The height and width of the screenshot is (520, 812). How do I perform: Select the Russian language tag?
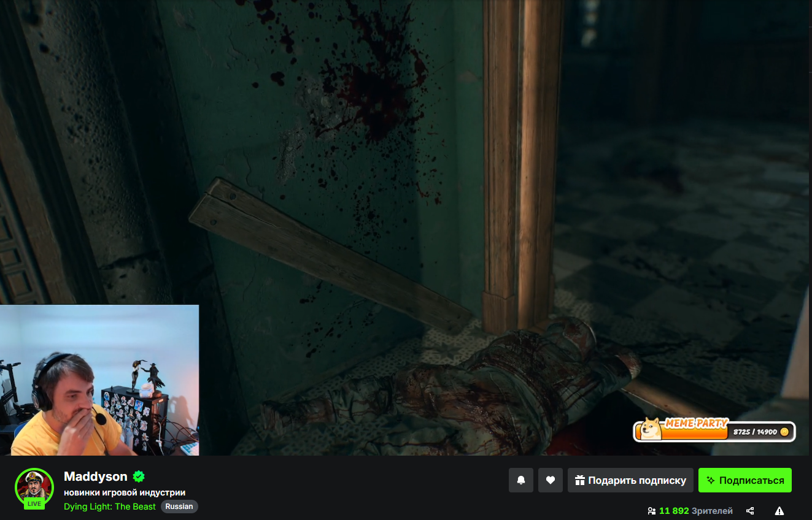coord(179,507)
